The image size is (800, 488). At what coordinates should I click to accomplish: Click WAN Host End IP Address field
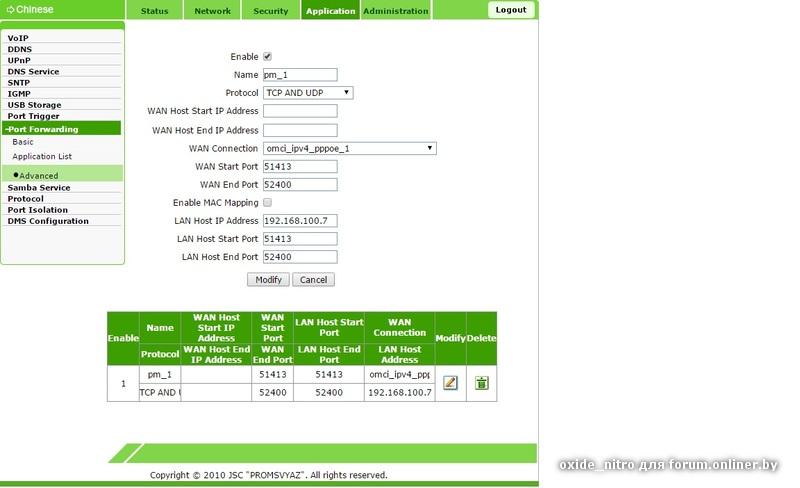pos(300,130)
